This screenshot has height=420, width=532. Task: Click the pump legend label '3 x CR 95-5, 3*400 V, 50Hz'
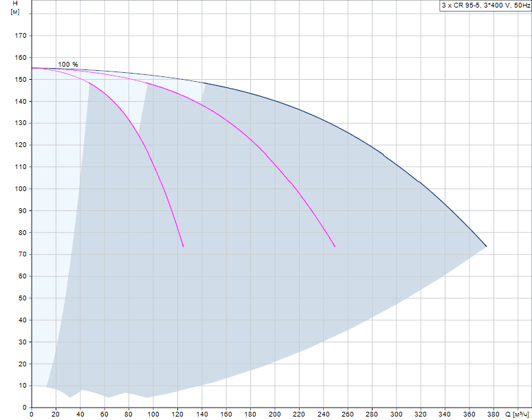(486, 5)
